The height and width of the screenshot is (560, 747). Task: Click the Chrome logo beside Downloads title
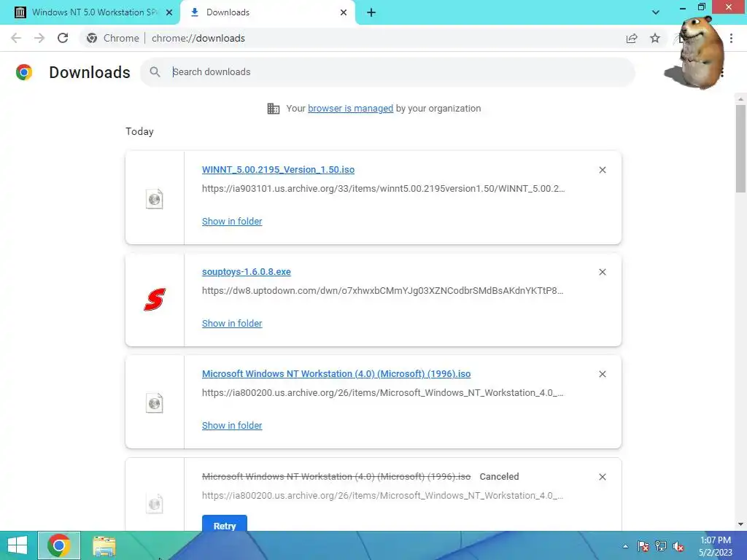click(24, 72)
